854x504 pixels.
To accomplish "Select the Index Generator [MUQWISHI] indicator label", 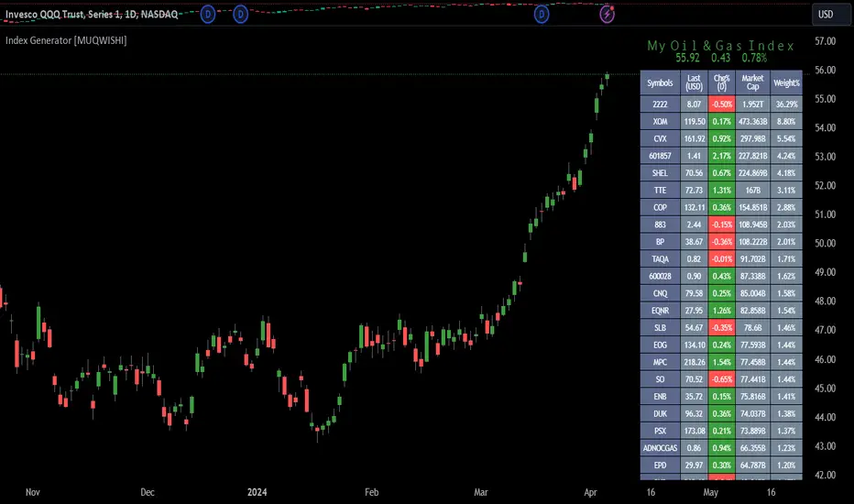I will coord(66,40).
